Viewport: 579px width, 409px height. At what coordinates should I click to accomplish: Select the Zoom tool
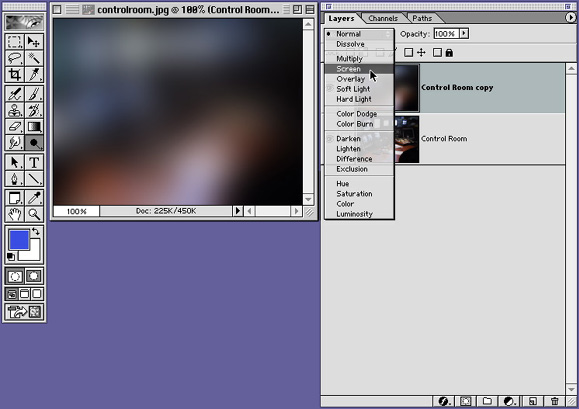(34, 214)
